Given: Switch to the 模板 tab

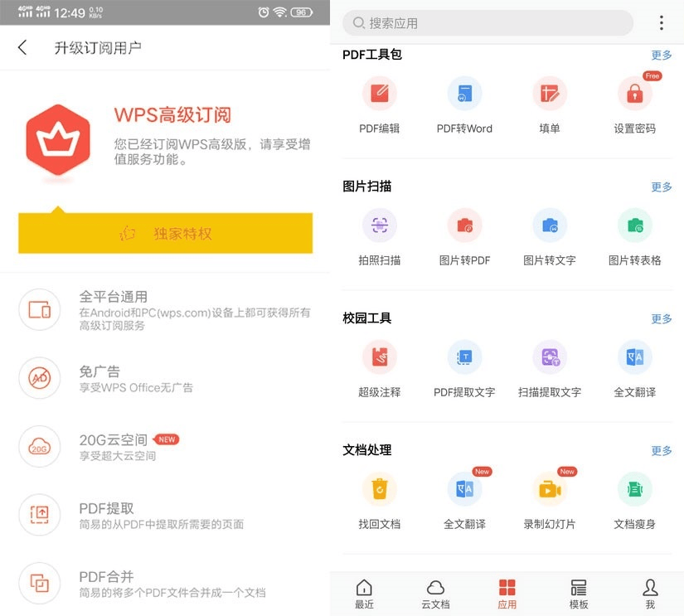Looking at the screenshot, I should 579,592.
